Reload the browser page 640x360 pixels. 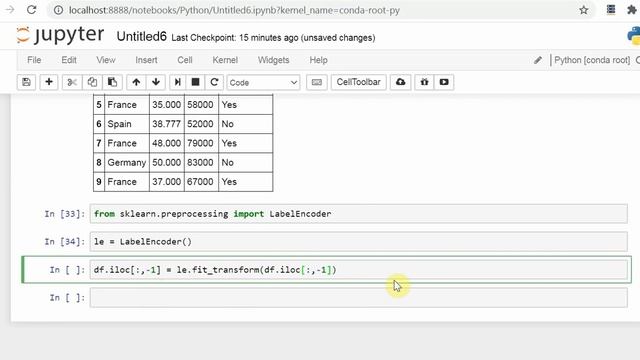point(31,10)
